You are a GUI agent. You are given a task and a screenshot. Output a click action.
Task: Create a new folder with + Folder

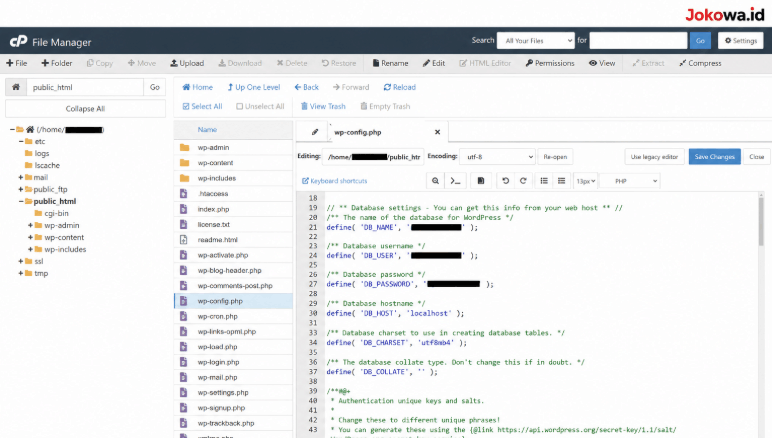57,63
